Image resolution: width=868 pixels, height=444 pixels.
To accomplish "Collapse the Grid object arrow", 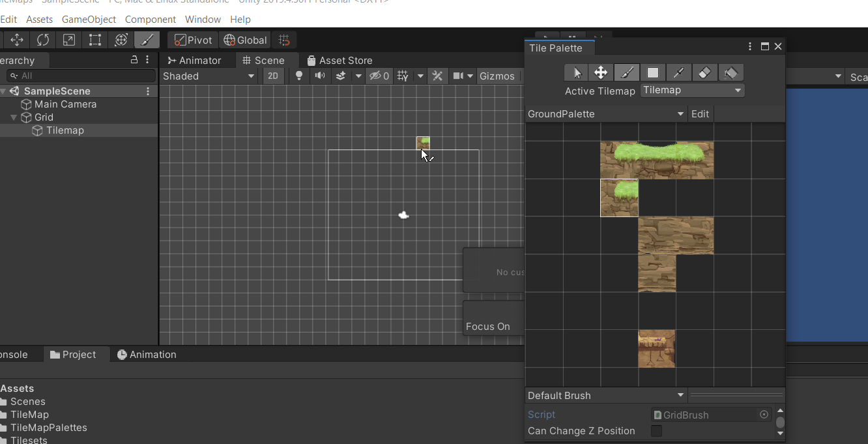I will (14, 117).
